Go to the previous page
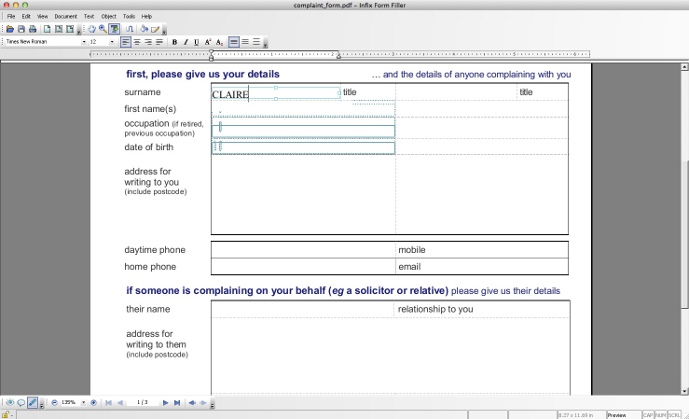Image resolution: width=689 pixels, height=419 pixels. 120,402
